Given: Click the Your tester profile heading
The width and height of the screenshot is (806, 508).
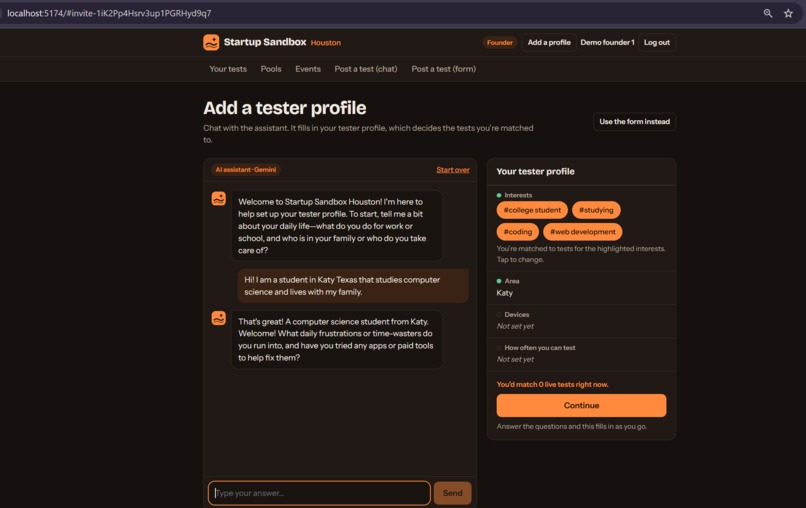Looking at the screenshot, I should coord(535,172).
